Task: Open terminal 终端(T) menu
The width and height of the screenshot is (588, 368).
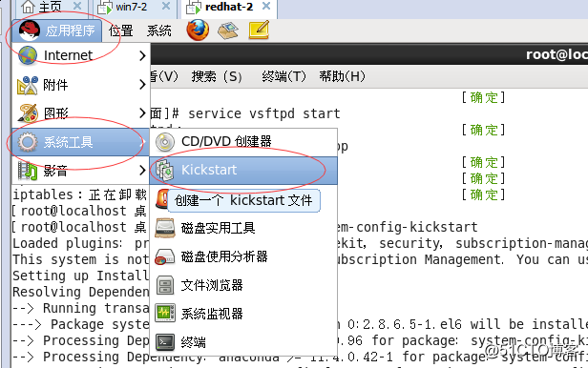Action: point(283,76)
